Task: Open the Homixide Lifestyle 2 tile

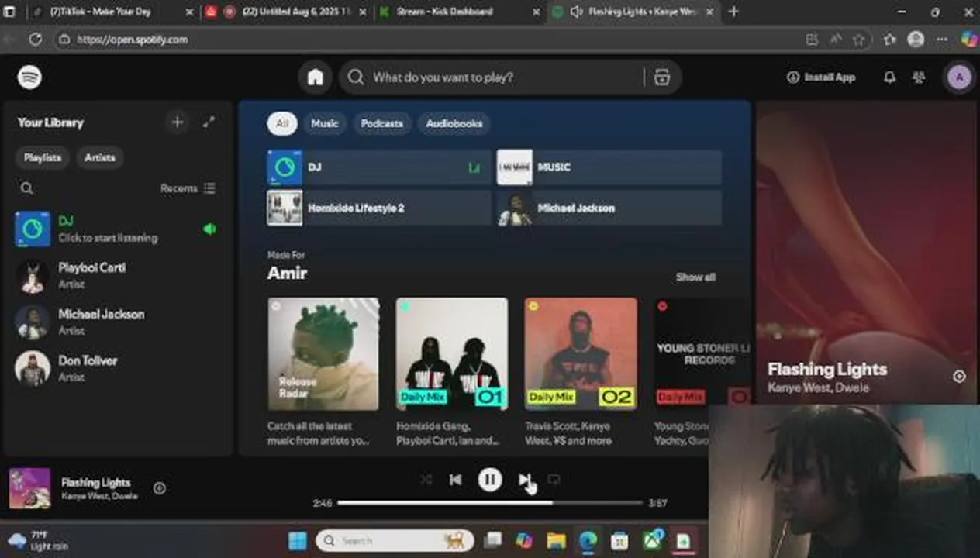Action: pos(379,208)
